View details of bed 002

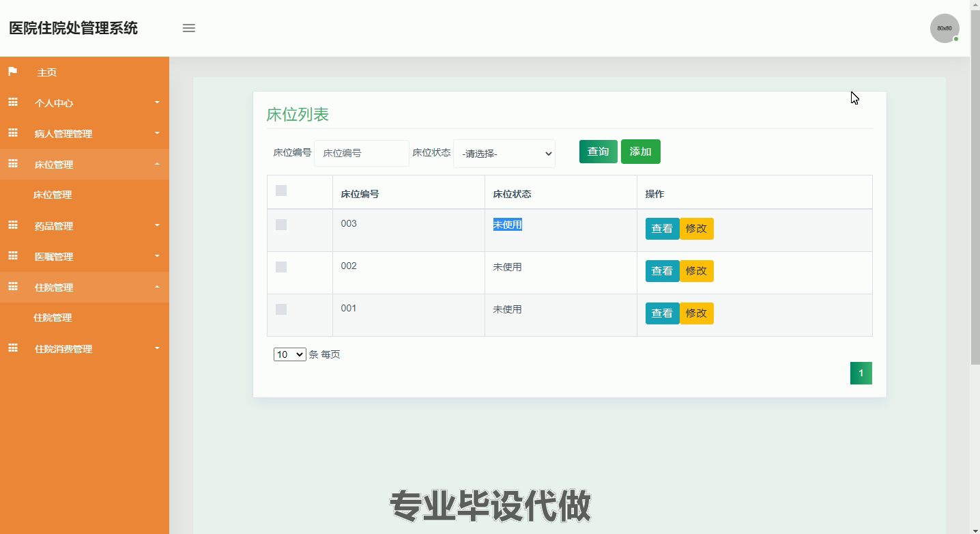point(662,271)
